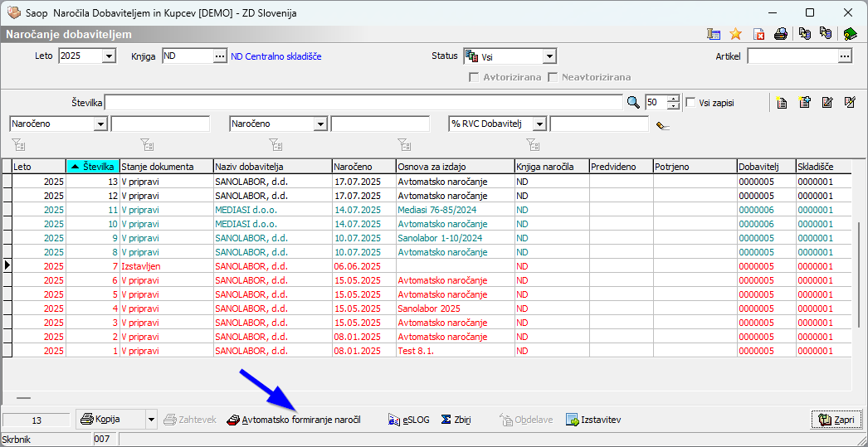The width and height of the screenshot is (868, 447).
Task: Sort by the Stanje dokumenta column header
Action: click(167, 166)
